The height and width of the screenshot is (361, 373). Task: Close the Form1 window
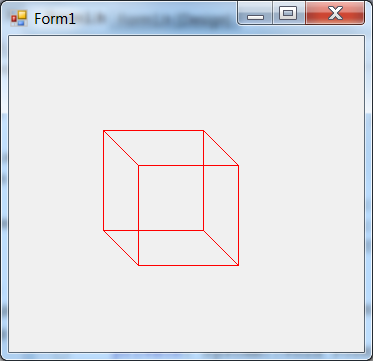[335, 13]
